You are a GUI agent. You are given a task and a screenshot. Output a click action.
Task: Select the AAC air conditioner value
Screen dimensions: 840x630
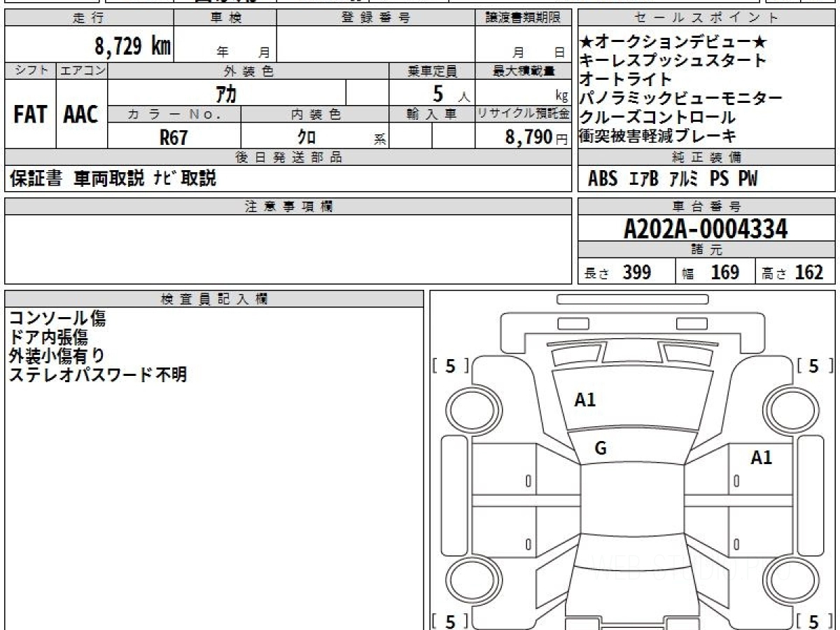81,115
